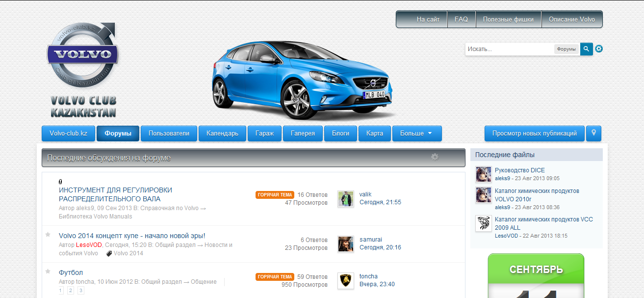Click the blue Volvo car banner image
Image resolution: width=644 pixels, height=298 pixels.
303,80
